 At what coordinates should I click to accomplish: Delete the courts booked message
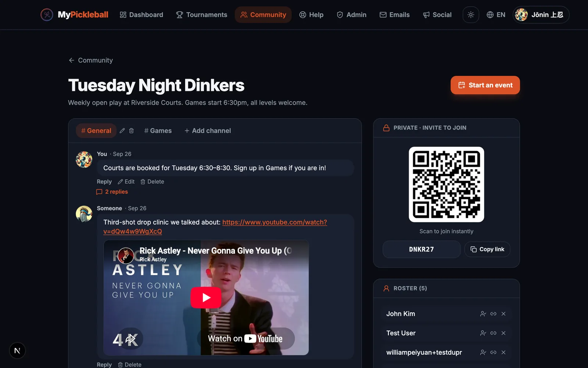point(152,182)
